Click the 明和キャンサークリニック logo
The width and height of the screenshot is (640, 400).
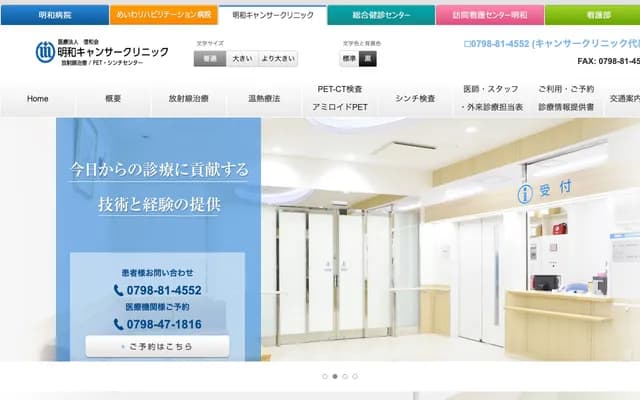tap(102, 52)
